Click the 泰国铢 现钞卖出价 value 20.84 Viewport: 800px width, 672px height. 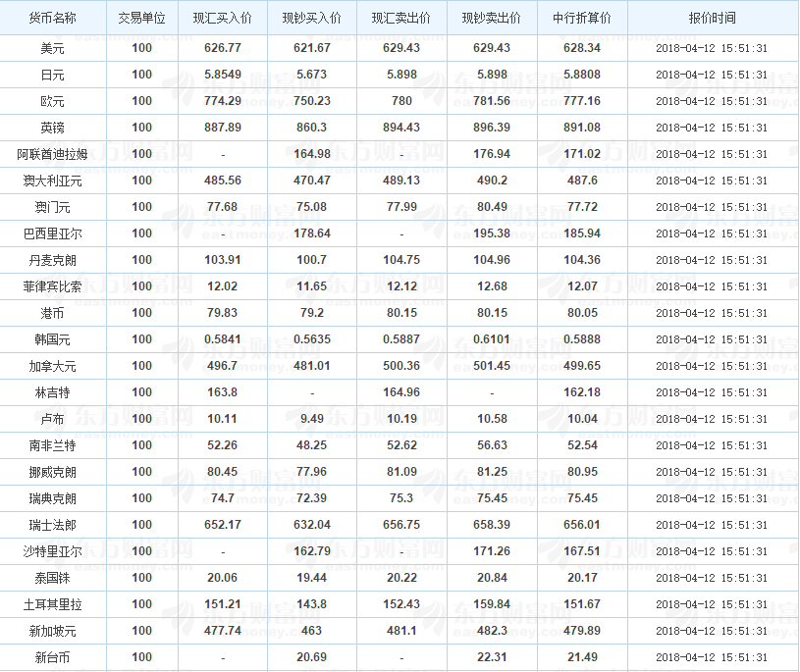click(x=492, y=578)
